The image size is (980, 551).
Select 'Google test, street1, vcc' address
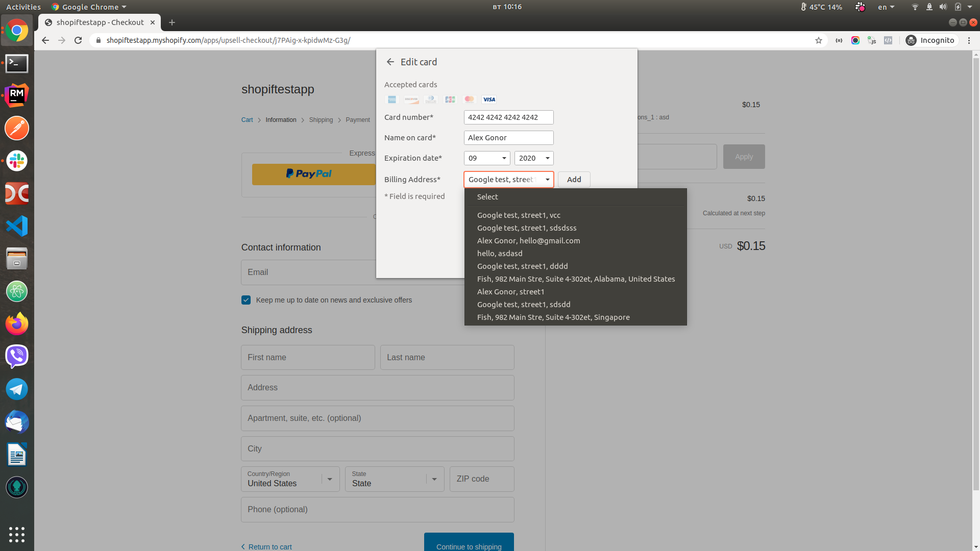point(576,215)
